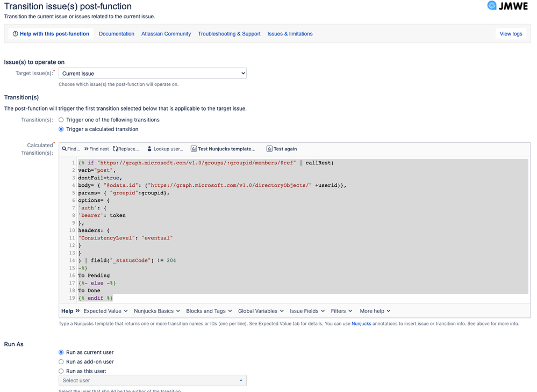Choose Run as add-on user option

pos(61,361)
